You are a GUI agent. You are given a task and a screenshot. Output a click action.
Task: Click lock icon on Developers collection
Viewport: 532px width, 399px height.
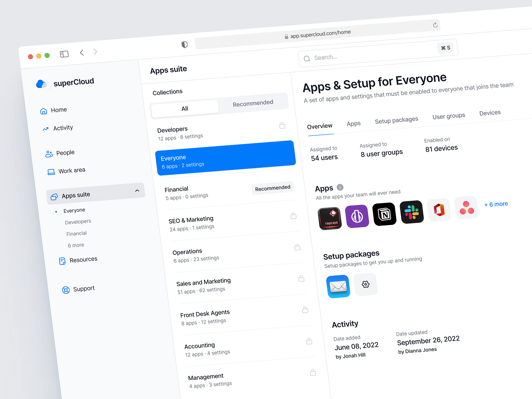(x=282, y=126)
